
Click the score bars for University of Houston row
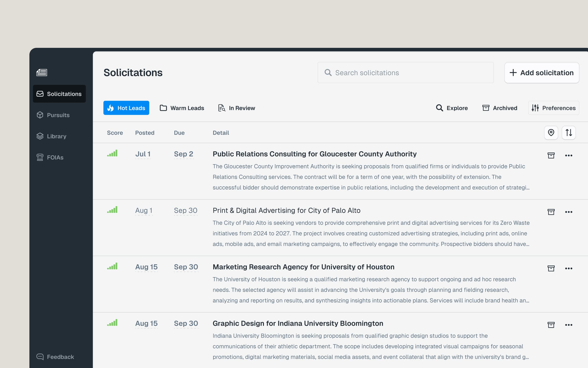tap(112, 266)
